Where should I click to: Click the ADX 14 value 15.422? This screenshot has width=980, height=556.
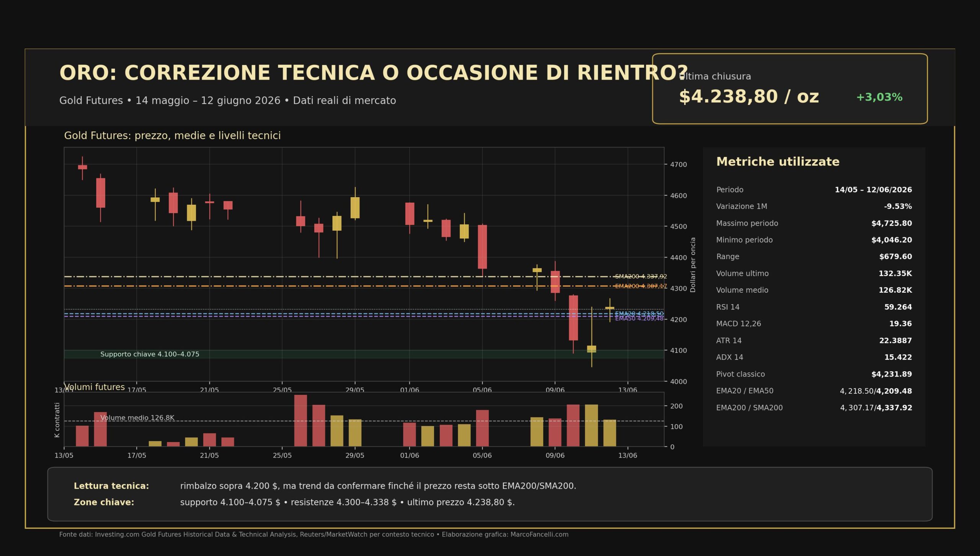tap(898, 357)
